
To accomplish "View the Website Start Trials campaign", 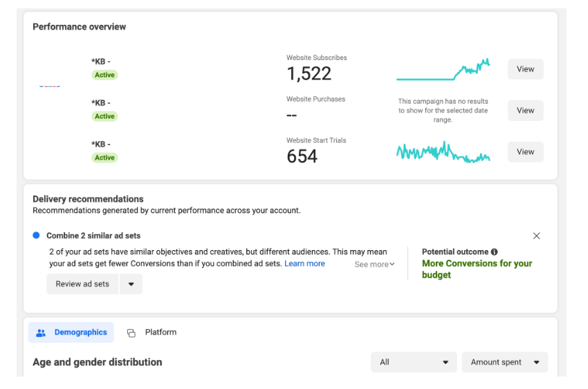I will tap(525, 151).
